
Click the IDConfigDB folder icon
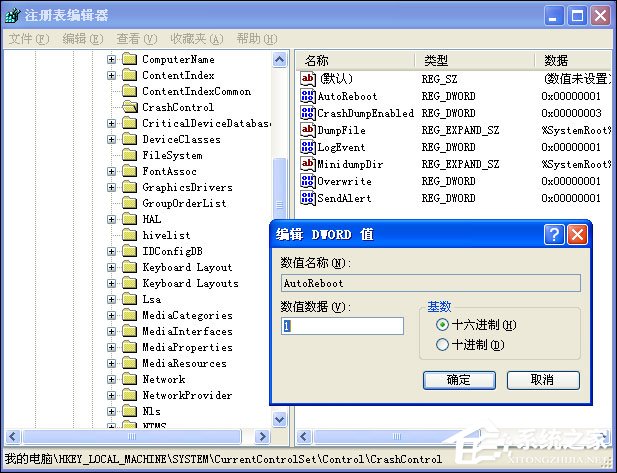click(x=129, y=251)
